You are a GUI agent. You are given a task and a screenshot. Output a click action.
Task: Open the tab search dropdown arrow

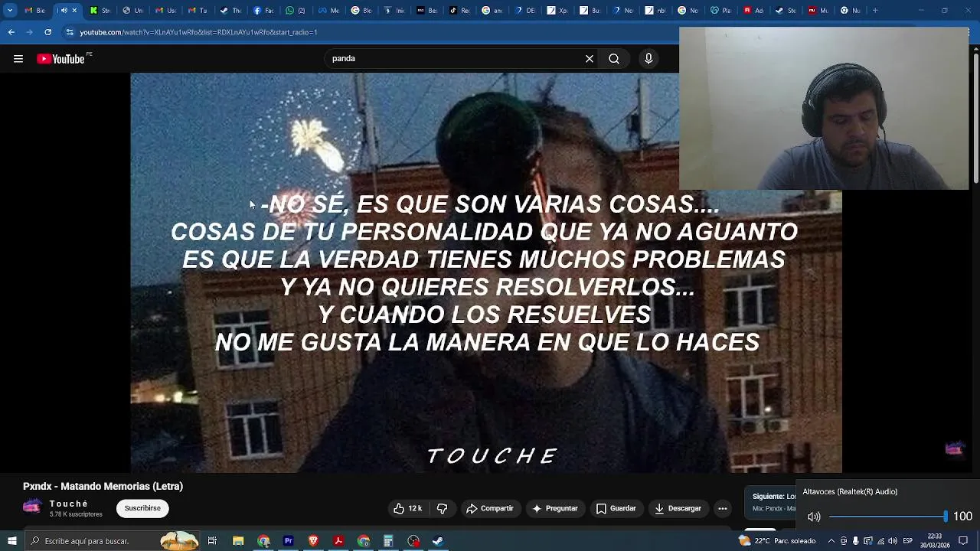10,11
